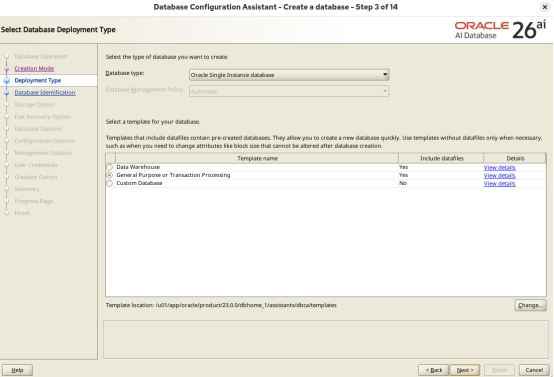
Task: Click the Details column header
Action: coord(515,158)
